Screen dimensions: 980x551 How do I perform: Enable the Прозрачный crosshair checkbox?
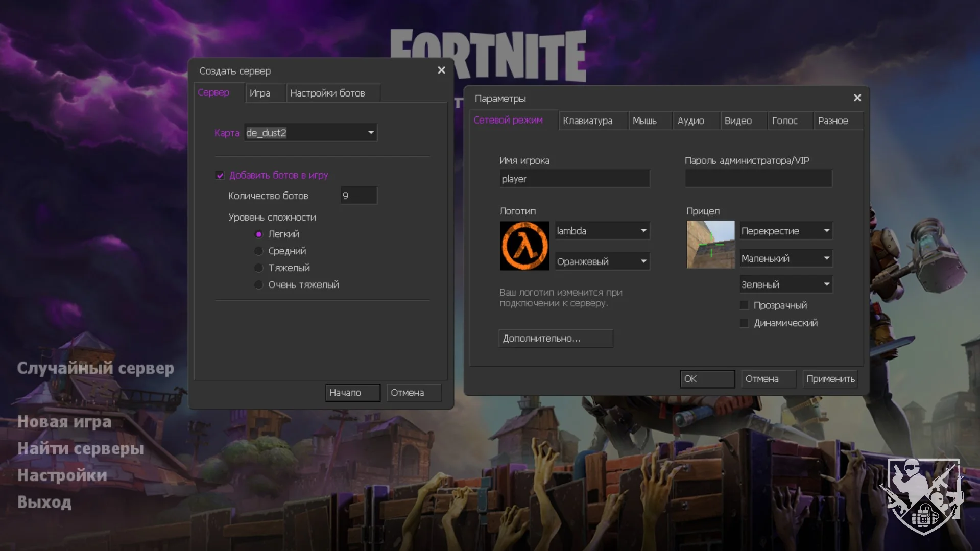[744, 305]
